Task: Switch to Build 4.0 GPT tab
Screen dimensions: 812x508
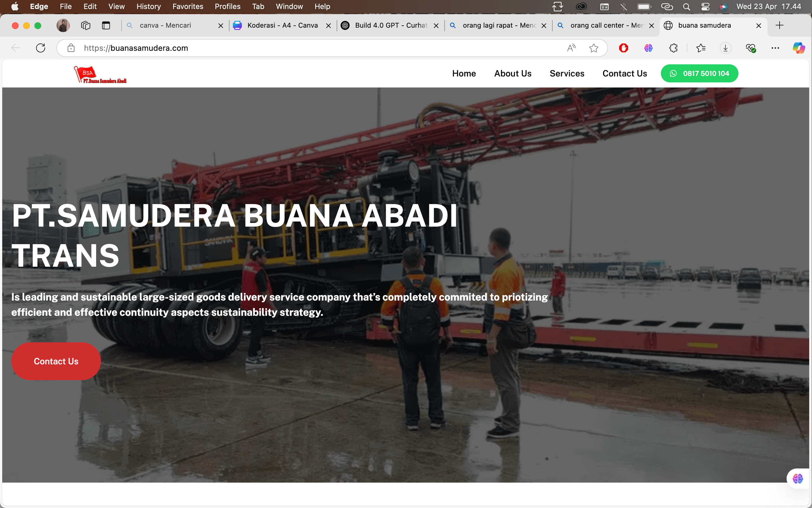Action: (x=391, y=25)
